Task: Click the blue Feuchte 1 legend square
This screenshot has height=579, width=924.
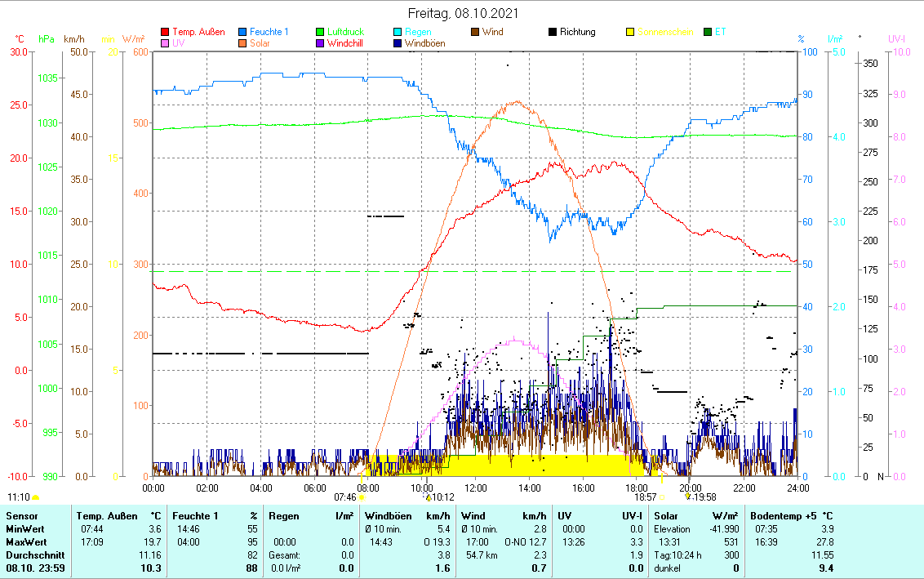Action: tap(243, 32)
